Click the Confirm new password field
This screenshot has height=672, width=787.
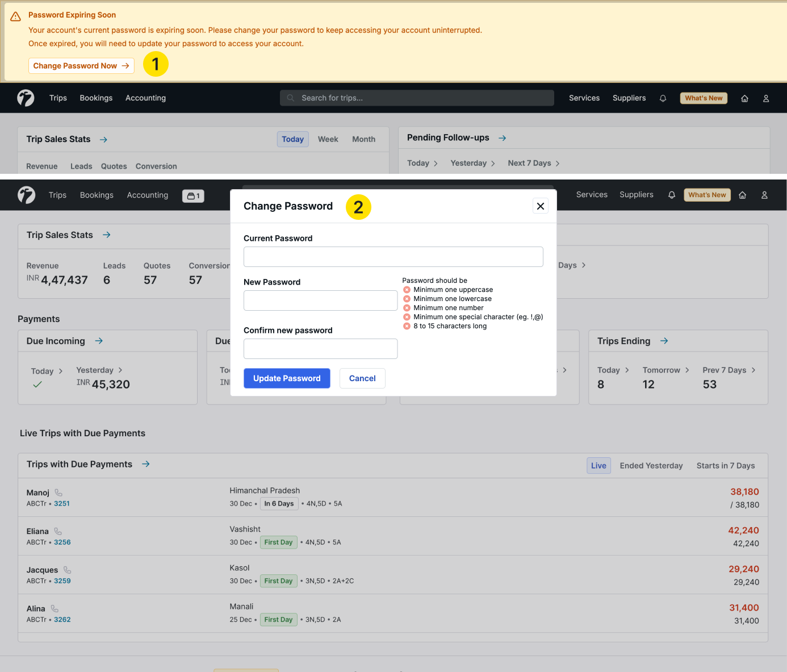click(320, 349)
